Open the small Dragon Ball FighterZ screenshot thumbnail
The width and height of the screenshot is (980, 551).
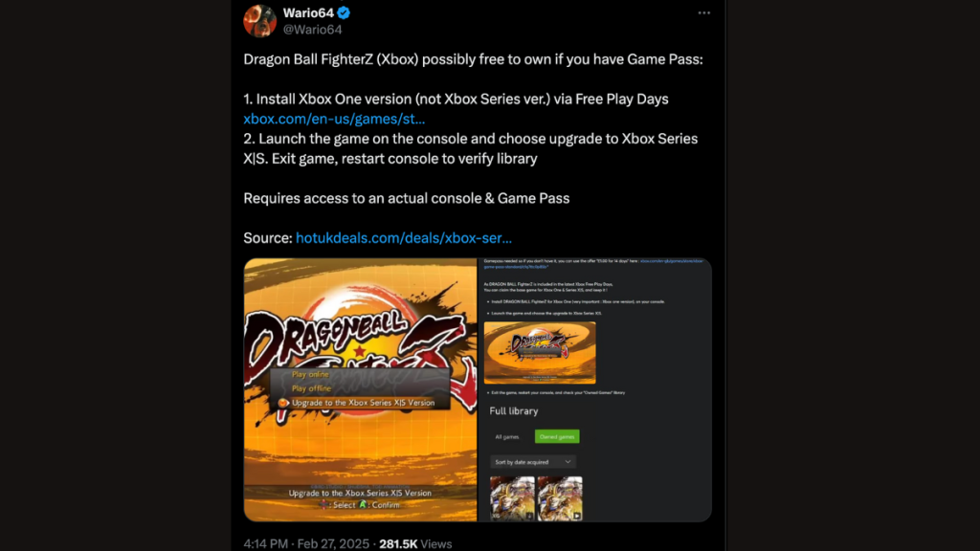pos(540,352)
